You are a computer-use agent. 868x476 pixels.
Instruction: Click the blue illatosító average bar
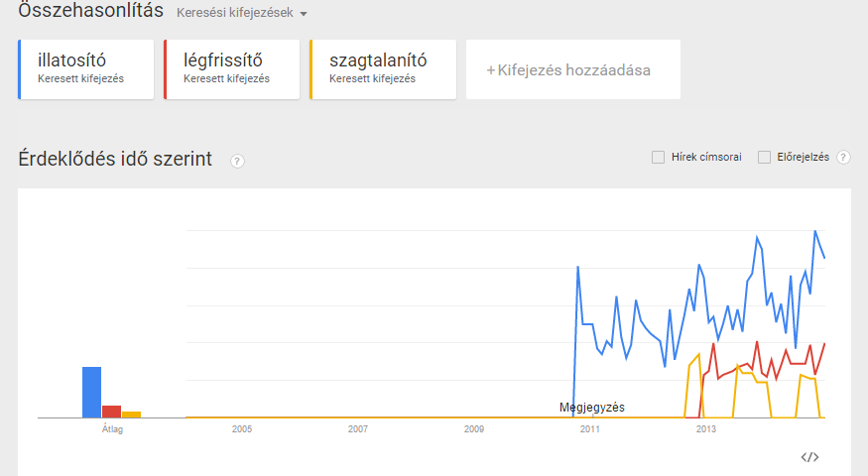click(92, 393)
